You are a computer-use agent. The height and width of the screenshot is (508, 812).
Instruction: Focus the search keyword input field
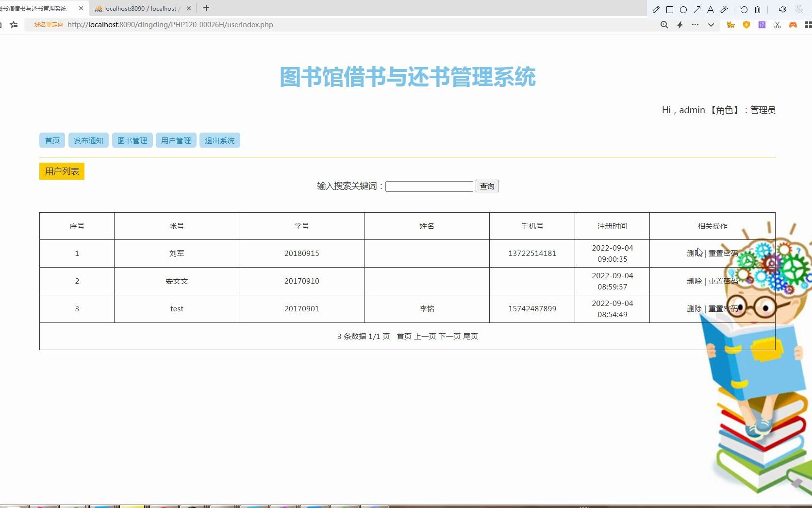(x=429, y=186)
